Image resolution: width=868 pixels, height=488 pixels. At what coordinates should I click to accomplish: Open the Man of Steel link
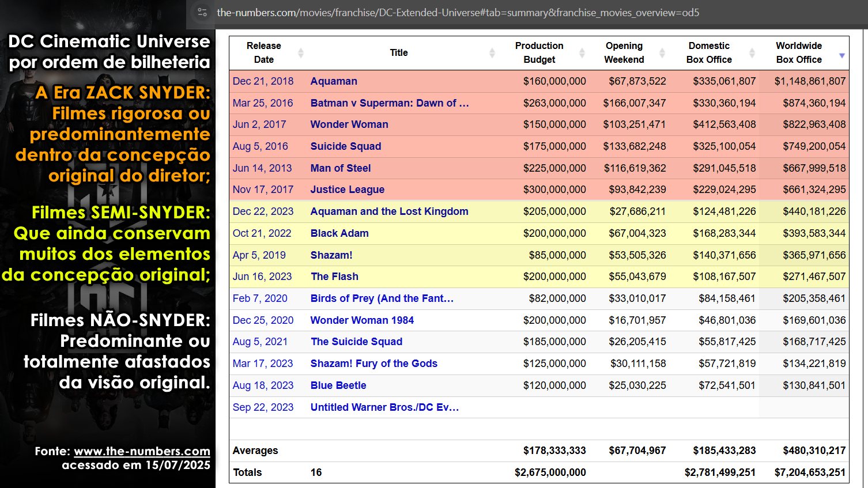(x=341, y=168)
